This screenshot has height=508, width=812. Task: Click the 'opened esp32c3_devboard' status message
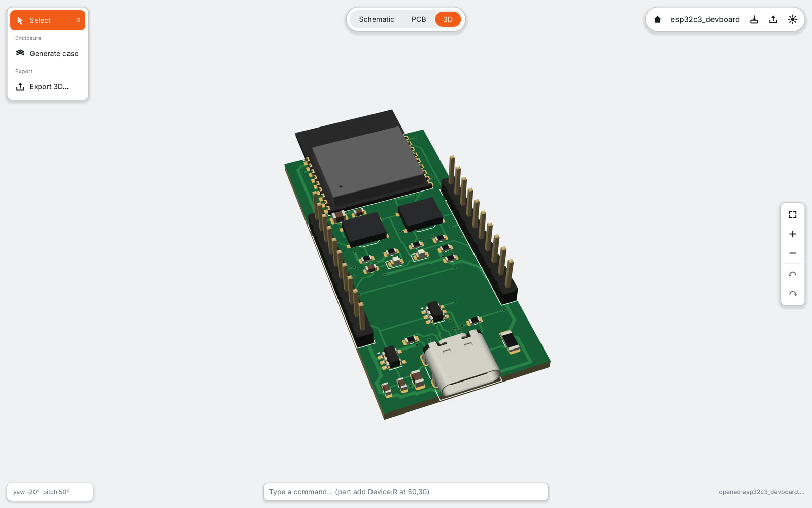pos(761,492)
